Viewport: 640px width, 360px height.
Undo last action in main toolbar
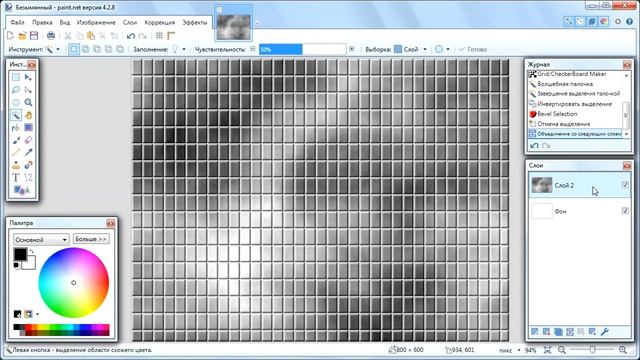click(131, 36)
